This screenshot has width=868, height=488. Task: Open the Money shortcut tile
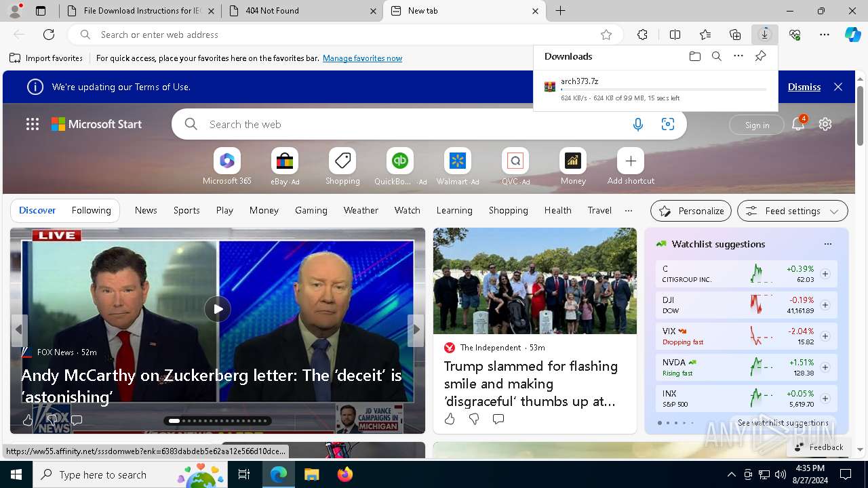pos(573,167)
